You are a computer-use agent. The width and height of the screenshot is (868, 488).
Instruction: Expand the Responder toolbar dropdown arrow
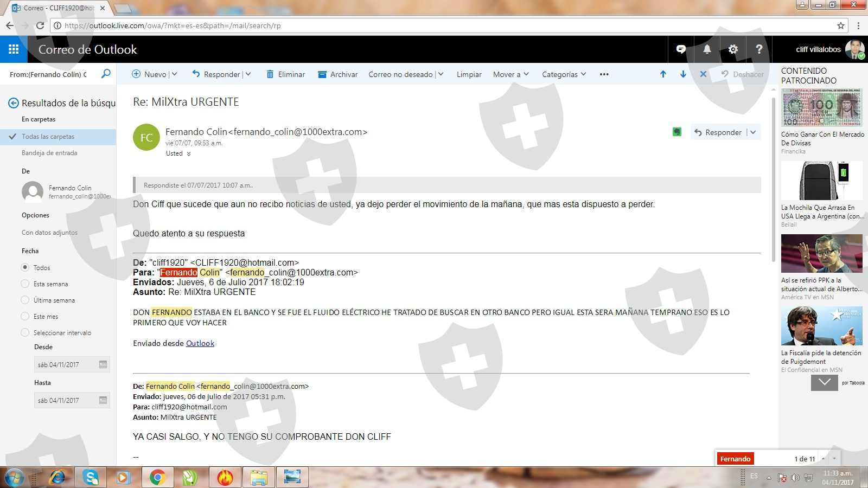(x=248, y=74)
